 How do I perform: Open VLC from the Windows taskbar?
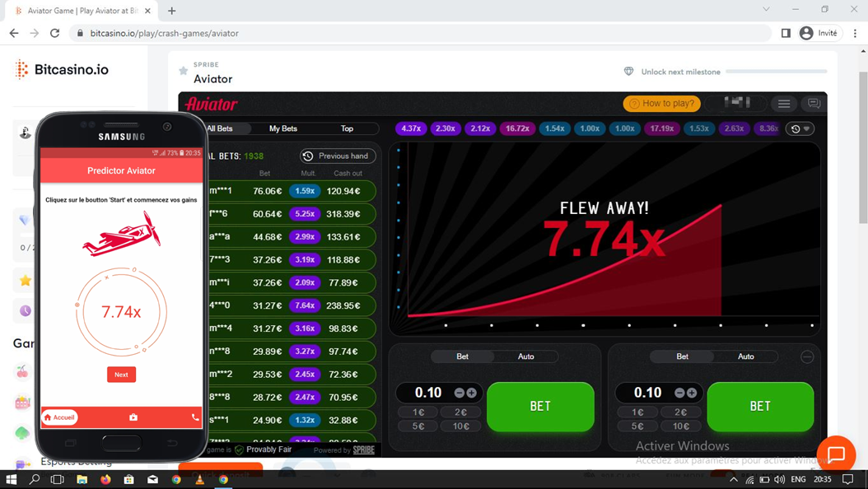pyautogui.click(x=199, y=479)
